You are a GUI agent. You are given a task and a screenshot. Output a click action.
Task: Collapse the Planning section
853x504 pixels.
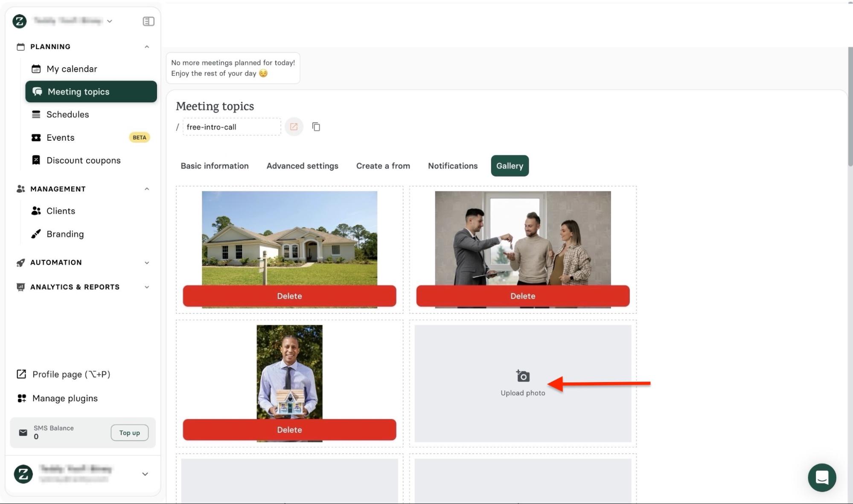tap(147, 46)
